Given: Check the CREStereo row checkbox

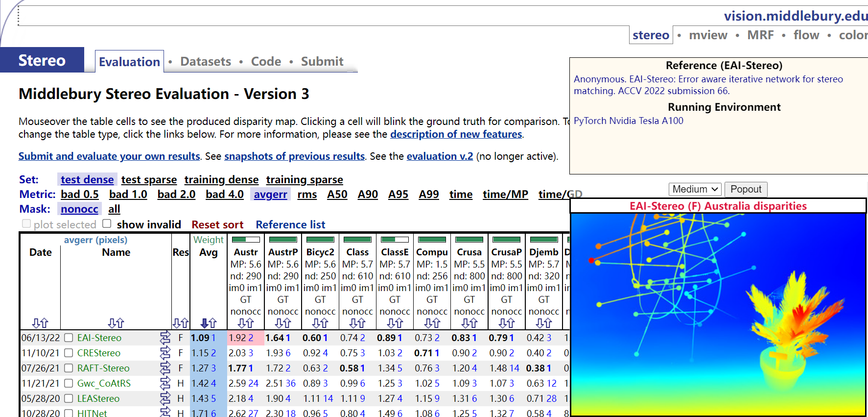Looking at the screenshot, I should click(x=69, y=353).
